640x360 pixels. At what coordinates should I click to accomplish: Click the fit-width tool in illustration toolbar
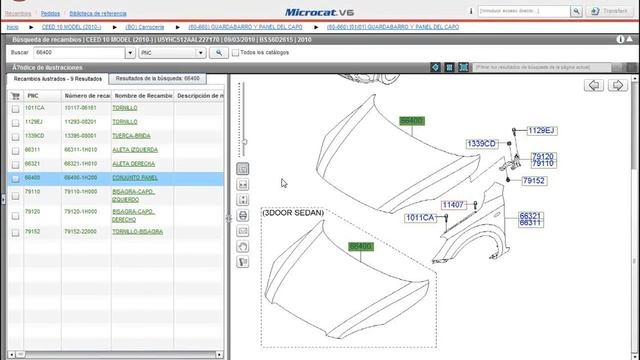(242, 184)
